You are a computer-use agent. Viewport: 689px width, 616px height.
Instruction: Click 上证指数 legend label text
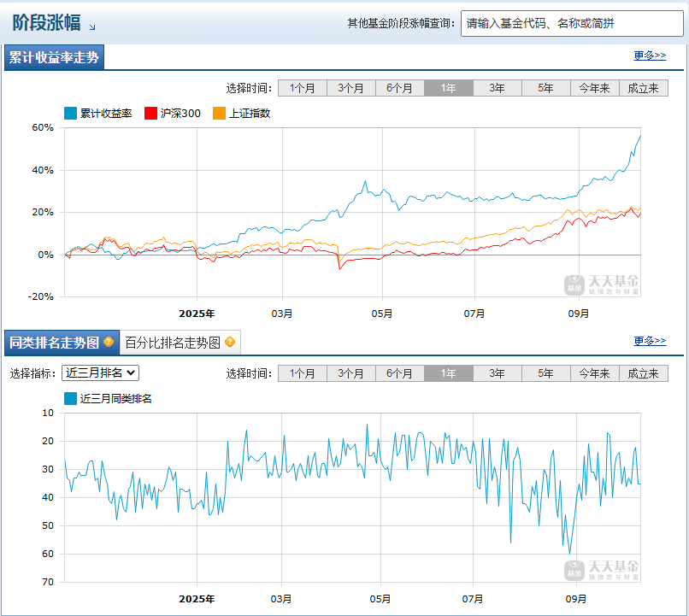250,114
